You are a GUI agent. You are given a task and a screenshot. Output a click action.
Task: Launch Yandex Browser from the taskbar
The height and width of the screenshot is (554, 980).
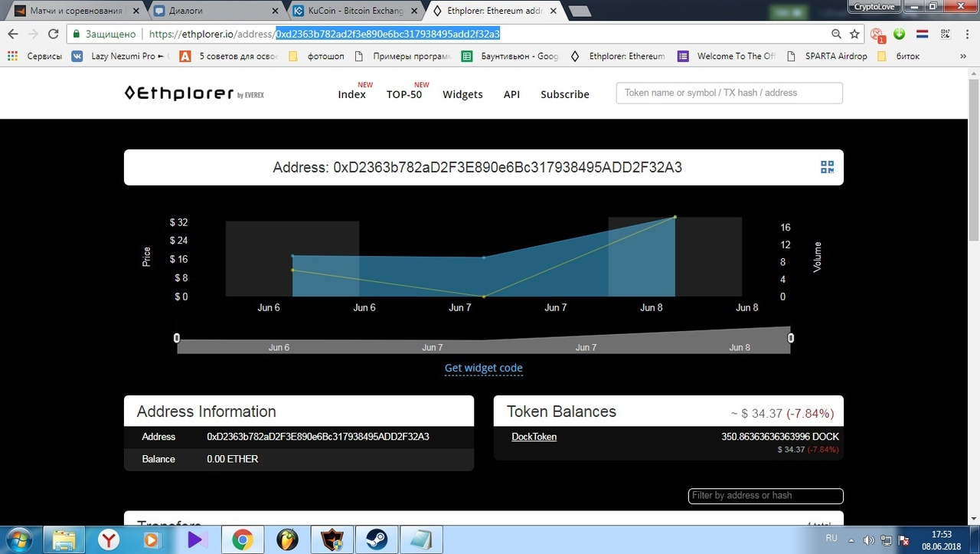[x=109, y=539]
